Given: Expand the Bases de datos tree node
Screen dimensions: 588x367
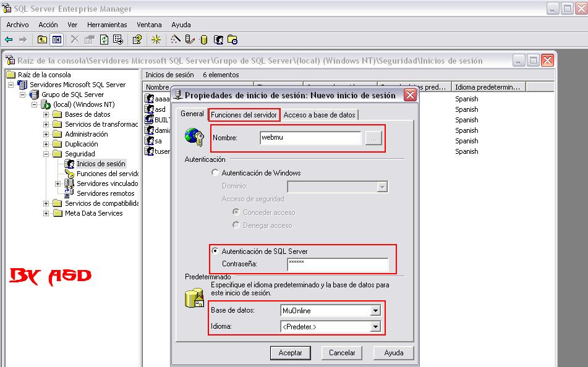Looking at the screenshot, I should click(46, 114).
